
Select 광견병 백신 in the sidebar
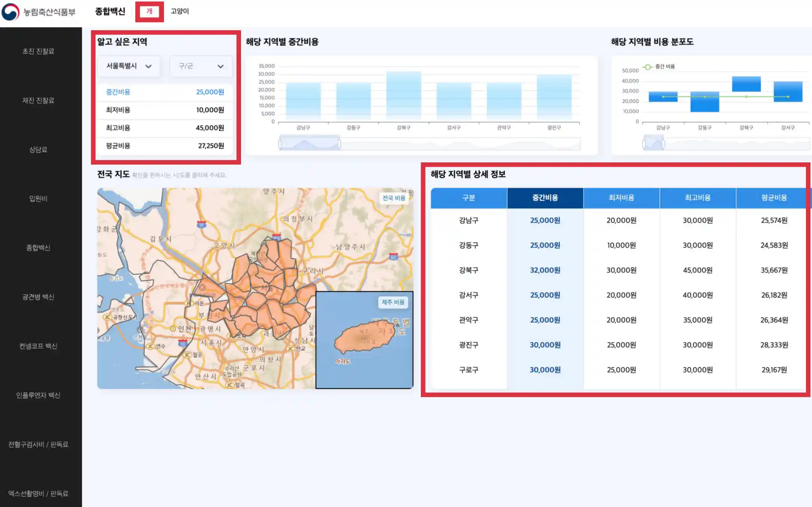point(38,297)
